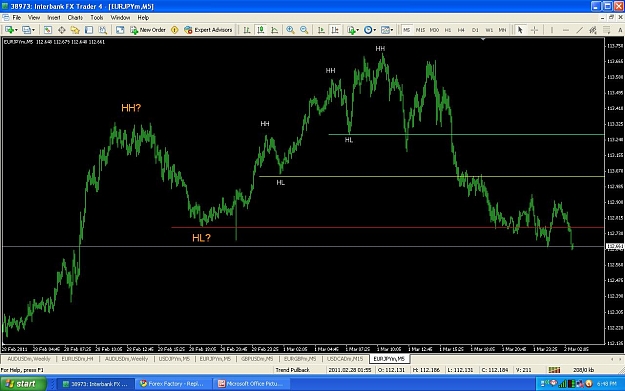This screenshot has height=391, width=625.
Task: Open the Windows start menu
Action: point(23,384)
